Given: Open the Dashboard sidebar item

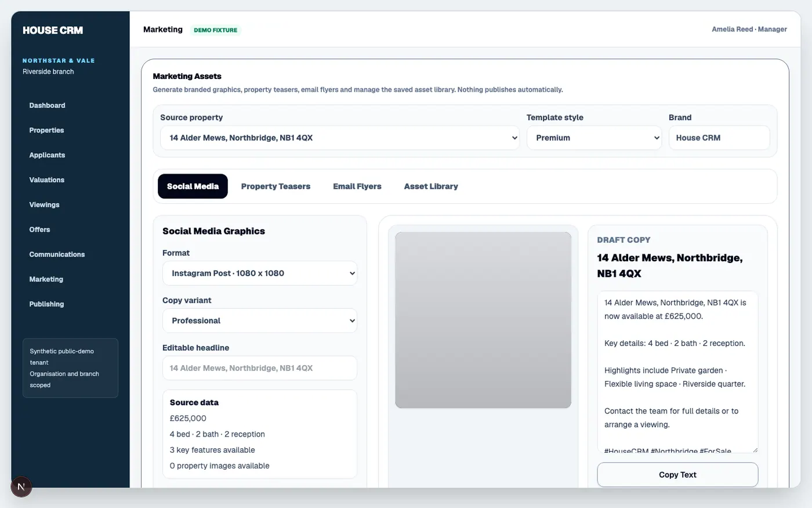Looking at the screenshot, I should coord(47,105).
